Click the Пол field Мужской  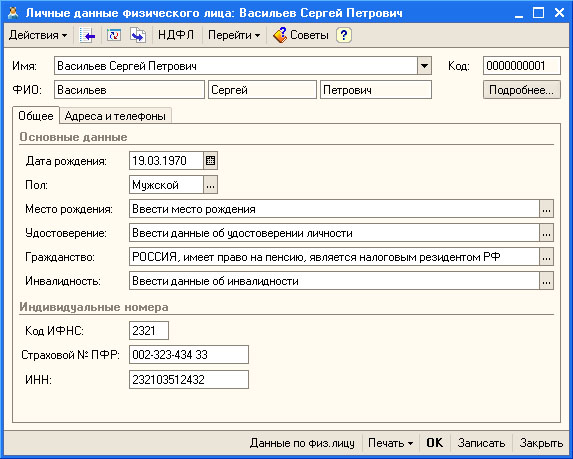[x=166, y=185]
